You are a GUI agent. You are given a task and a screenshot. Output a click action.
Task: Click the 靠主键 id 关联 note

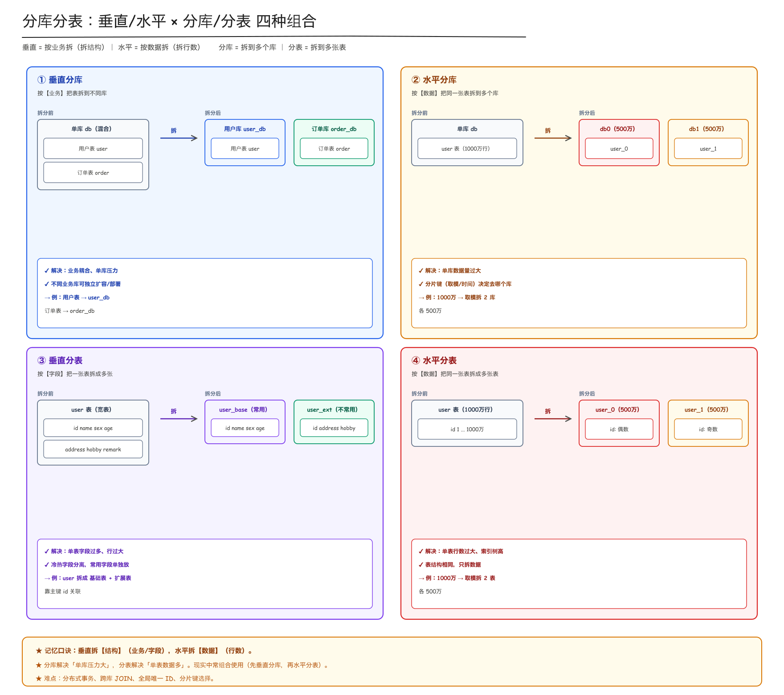pos(63,591)
